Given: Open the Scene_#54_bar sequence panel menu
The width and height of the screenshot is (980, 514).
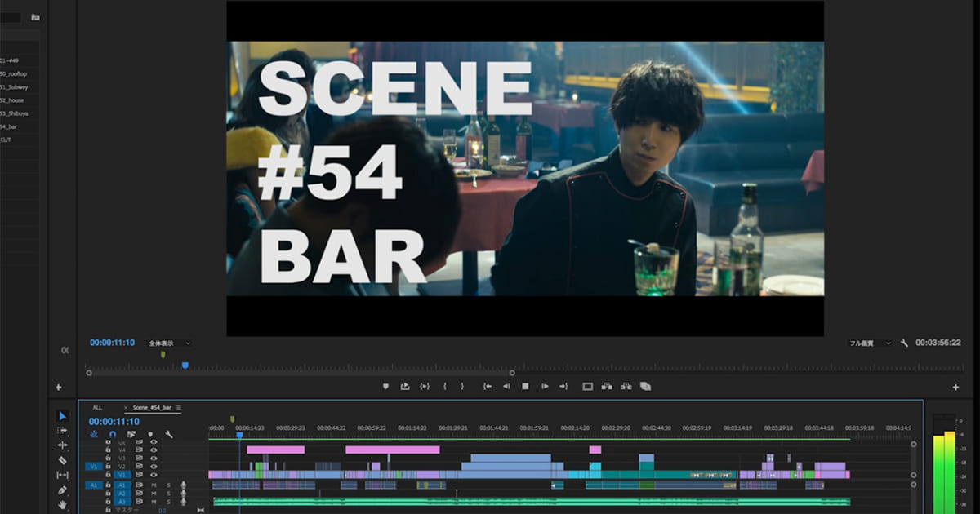Looking at the screenshot, I should tap(179, 407).
